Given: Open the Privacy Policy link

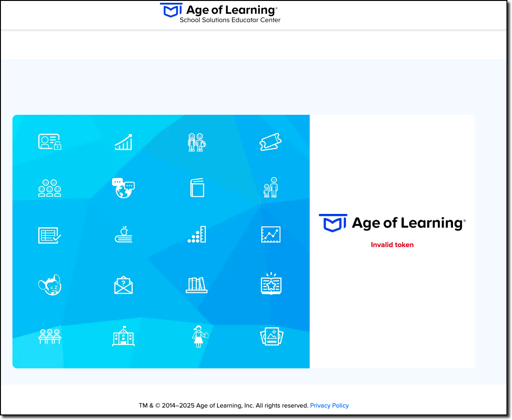Looking at the screenshot, I should click(x=329, y=405).
